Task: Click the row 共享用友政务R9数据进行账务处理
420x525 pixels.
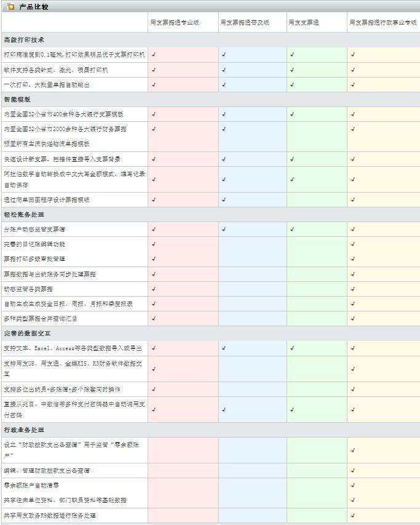Action: [x=211, y=515]
